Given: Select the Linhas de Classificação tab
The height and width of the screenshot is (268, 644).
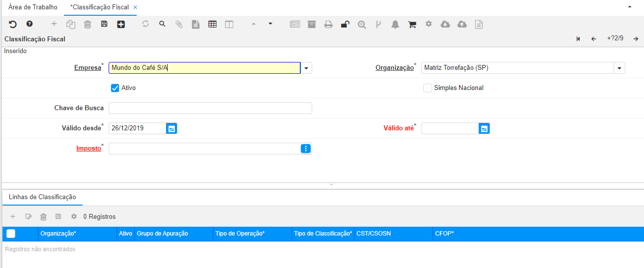Looking at the screenshot, I should (42, 197).
